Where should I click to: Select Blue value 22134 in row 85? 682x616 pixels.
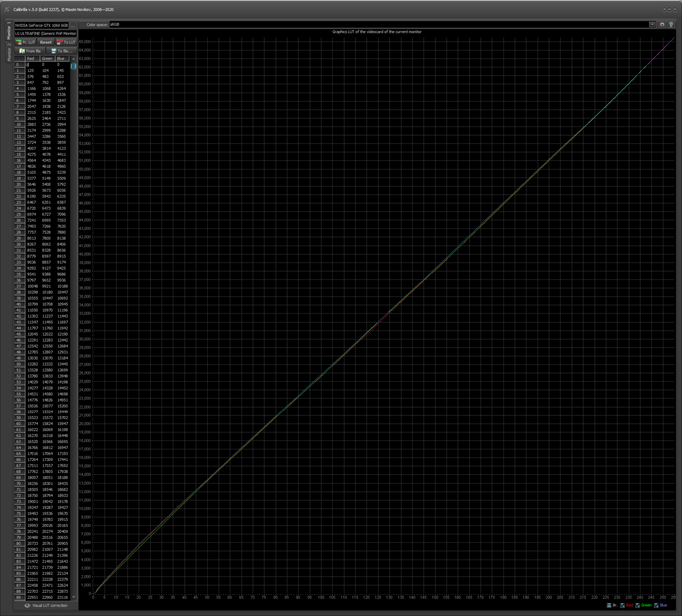point(63,574)
